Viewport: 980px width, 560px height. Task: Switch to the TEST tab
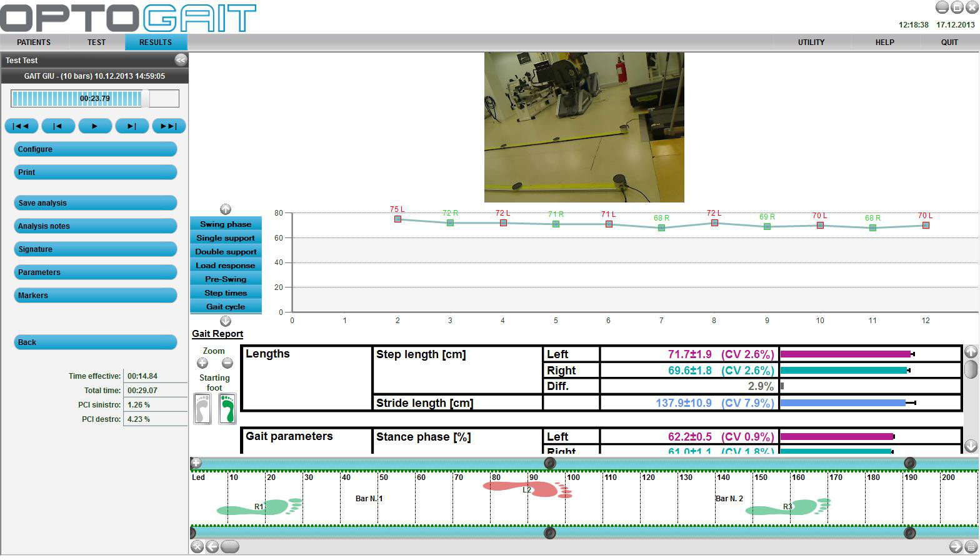pyautogui.click(x=96, y=42)
